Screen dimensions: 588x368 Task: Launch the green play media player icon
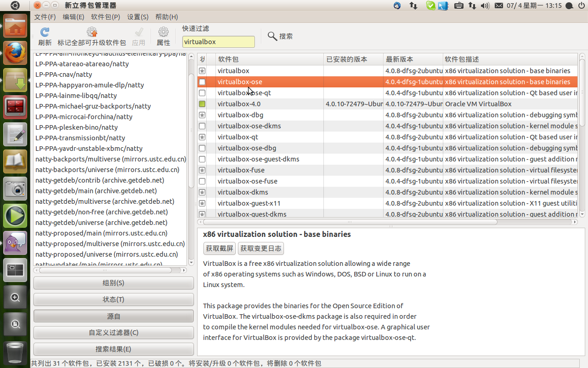tap(15, 216)
